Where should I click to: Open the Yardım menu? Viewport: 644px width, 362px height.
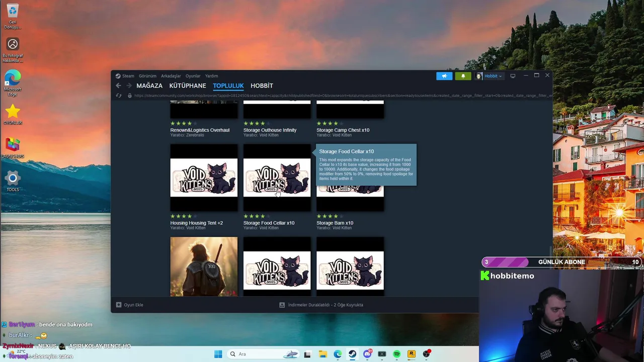click(x=211, y=76)
